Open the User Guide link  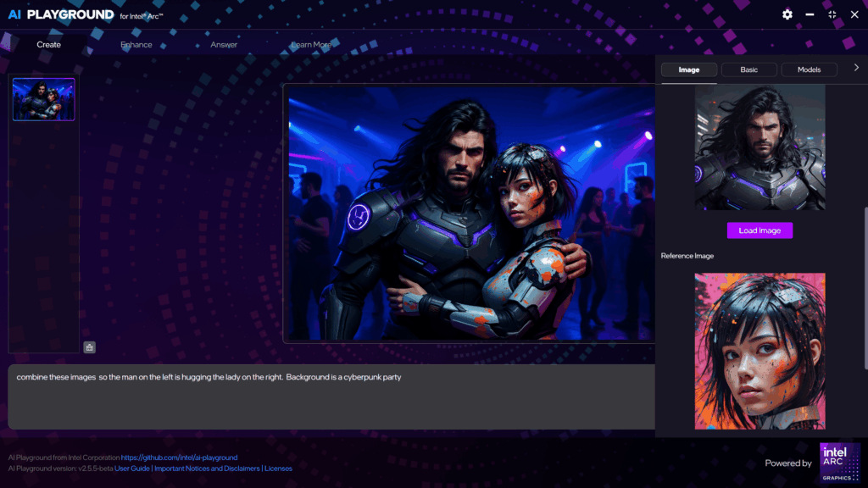tap(132, 469)
